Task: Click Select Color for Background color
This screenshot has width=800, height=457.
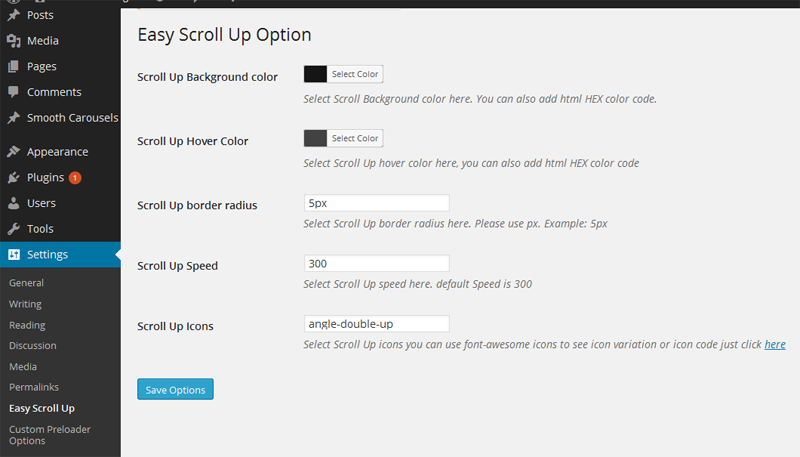Action: pyautogui.click(x=355, y=74)
